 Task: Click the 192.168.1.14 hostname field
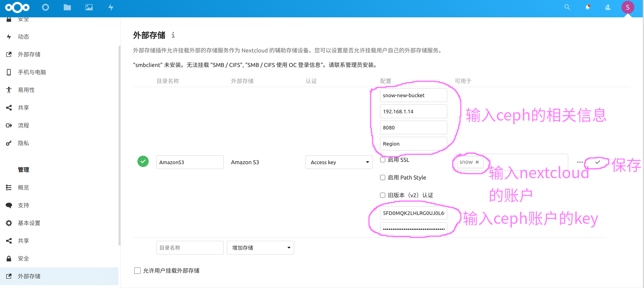[413, 111]
